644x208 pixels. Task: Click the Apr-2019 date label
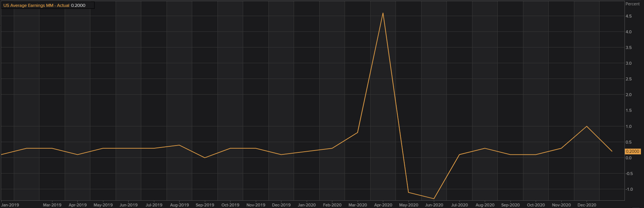click(x=78, y=205)
